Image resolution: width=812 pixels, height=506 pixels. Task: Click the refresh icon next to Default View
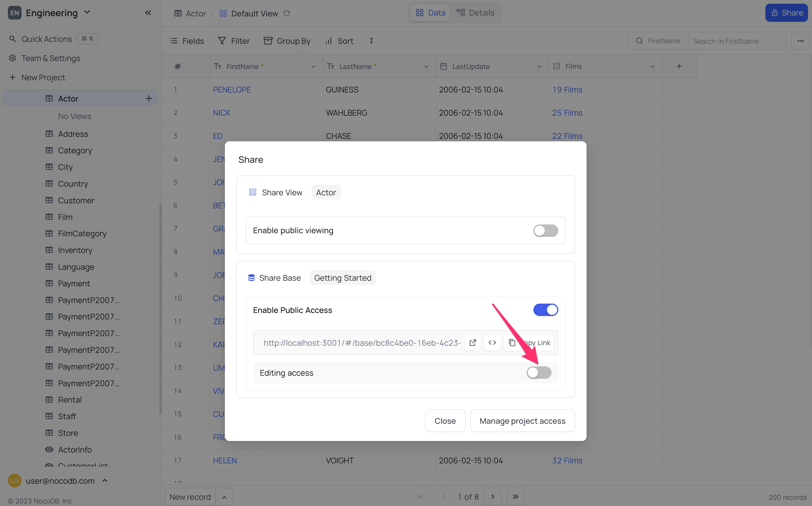click(x=286, y=13)
